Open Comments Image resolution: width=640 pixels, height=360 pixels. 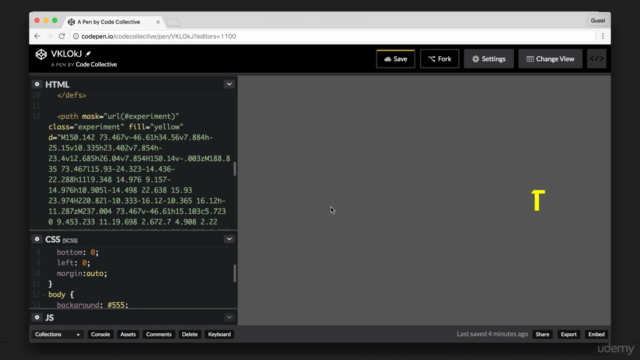click(x=159, y=334)
